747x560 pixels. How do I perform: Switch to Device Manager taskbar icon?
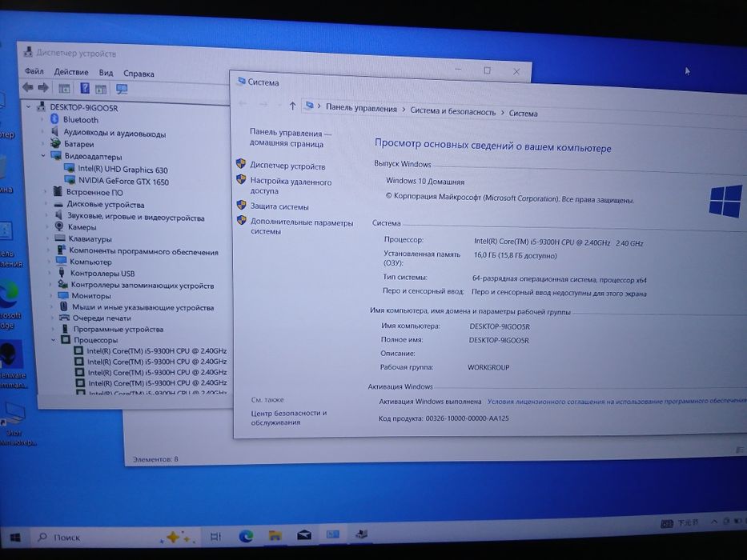pyautogui.click(x=362, y=534)
